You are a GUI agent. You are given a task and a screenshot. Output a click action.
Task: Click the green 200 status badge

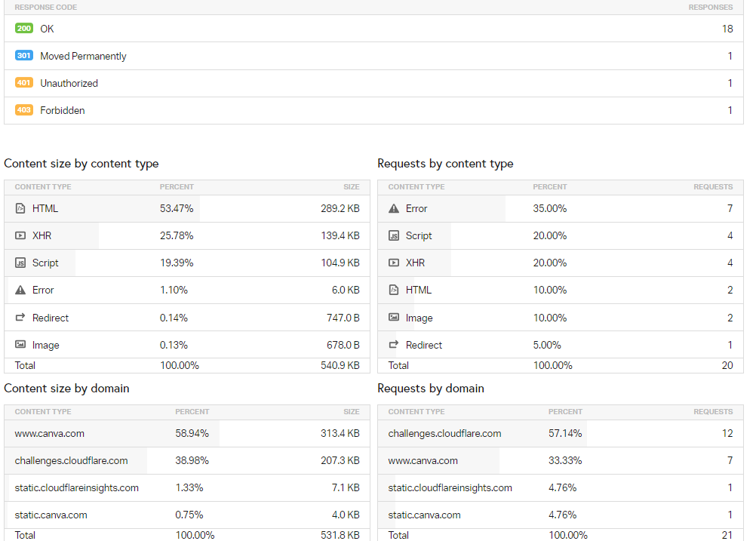click(x=23, y=29)
